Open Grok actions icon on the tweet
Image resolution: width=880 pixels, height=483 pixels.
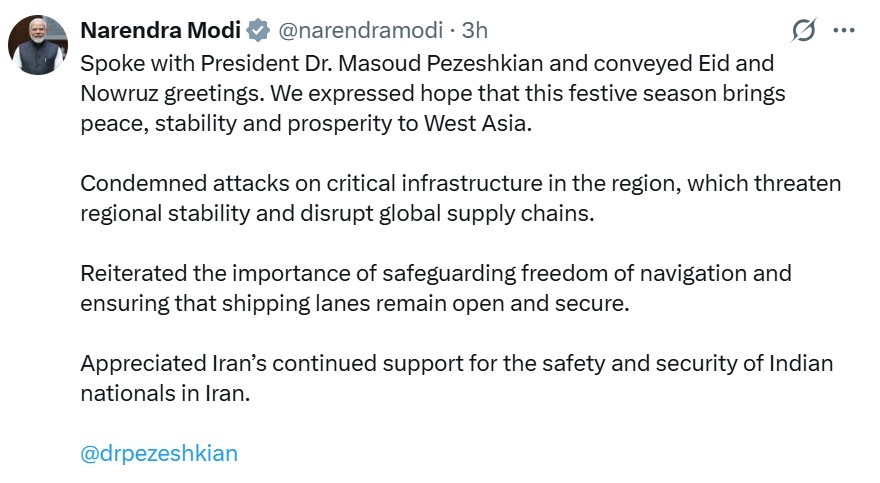[x=803, y=31]
